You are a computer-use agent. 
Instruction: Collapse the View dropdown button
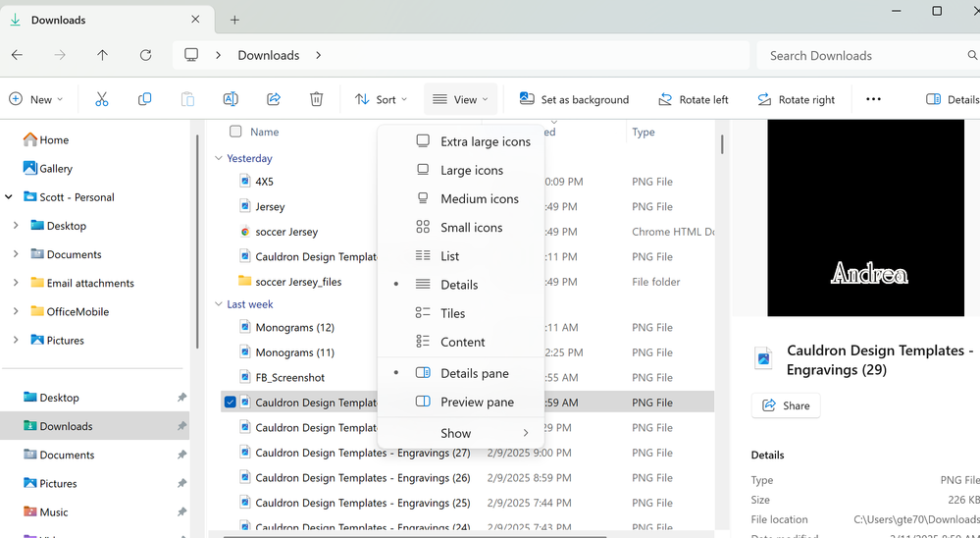pyautogui.click(x=461, y=99)
